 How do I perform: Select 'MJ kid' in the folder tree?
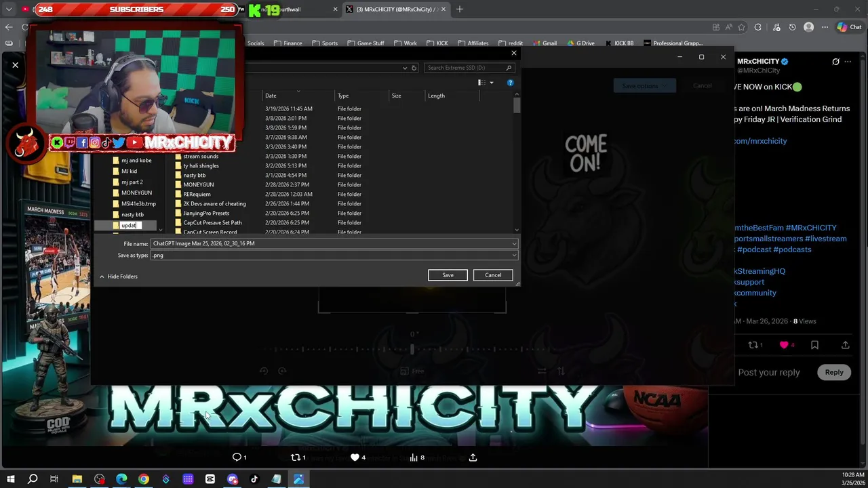click(x=129, y=171)
